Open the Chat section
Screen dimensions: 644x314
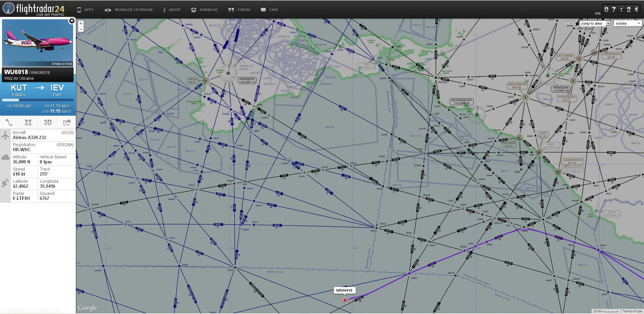tap(269, 10)
